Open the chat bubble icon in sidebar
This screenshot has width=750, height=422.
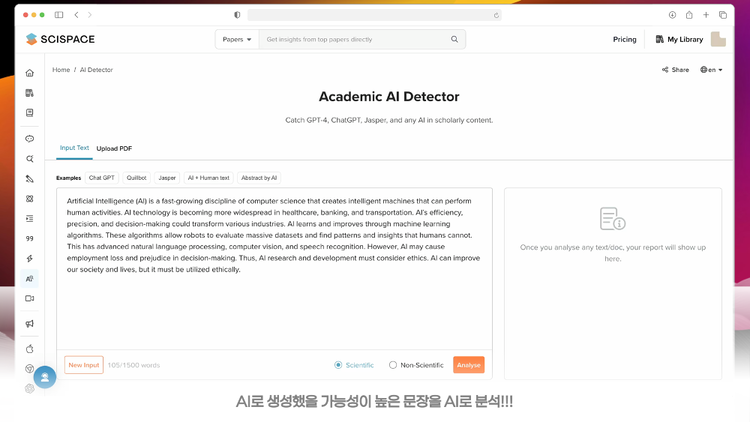coord(30,139)
